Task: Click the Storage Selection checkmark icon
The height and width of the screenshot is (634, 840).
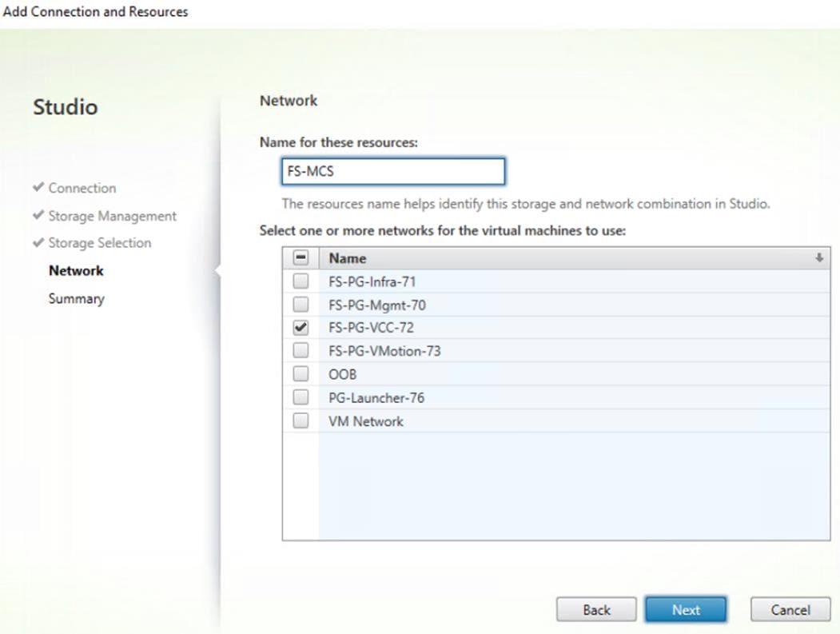Action: [x=38, y=242]
